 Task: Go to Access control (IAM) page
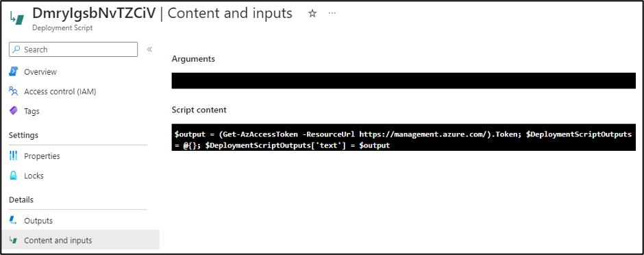coord(60,92)
